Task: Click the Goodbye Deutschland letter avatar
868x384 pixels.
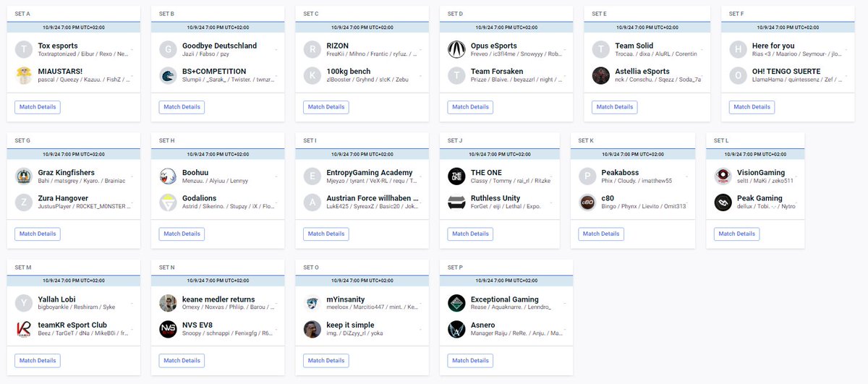Action: tap(169, 49)
